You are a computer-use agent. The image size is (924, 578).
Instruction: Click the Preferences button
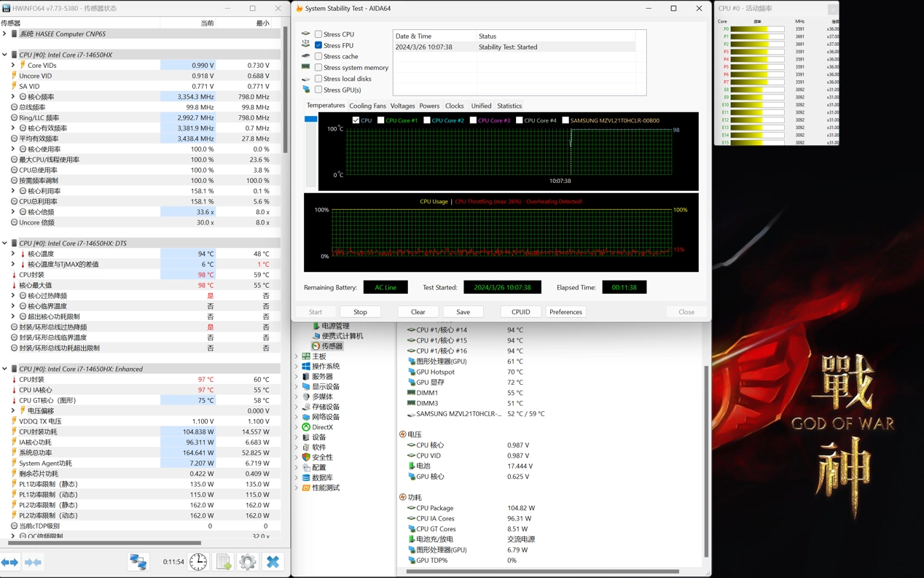pos(565,312)
